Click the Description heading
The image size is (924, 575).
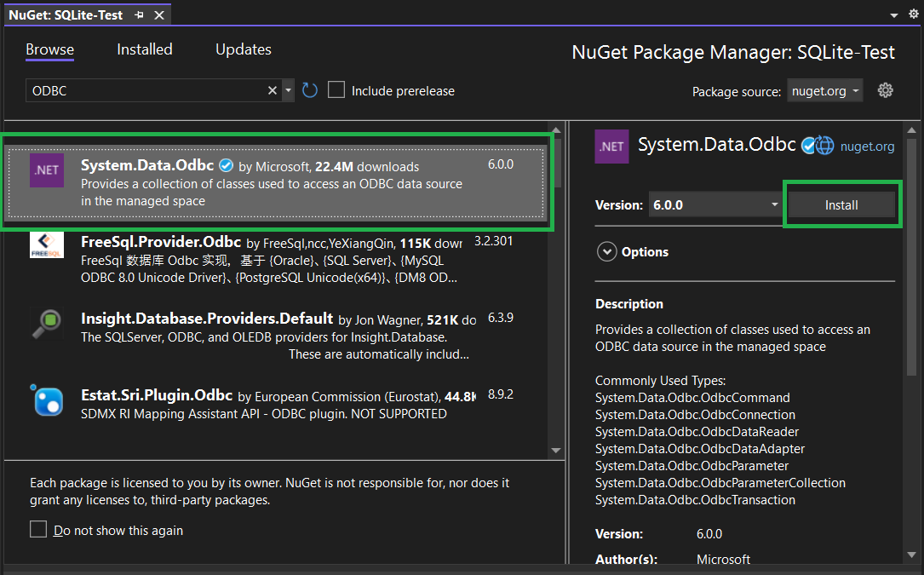[x=628, y=304]
